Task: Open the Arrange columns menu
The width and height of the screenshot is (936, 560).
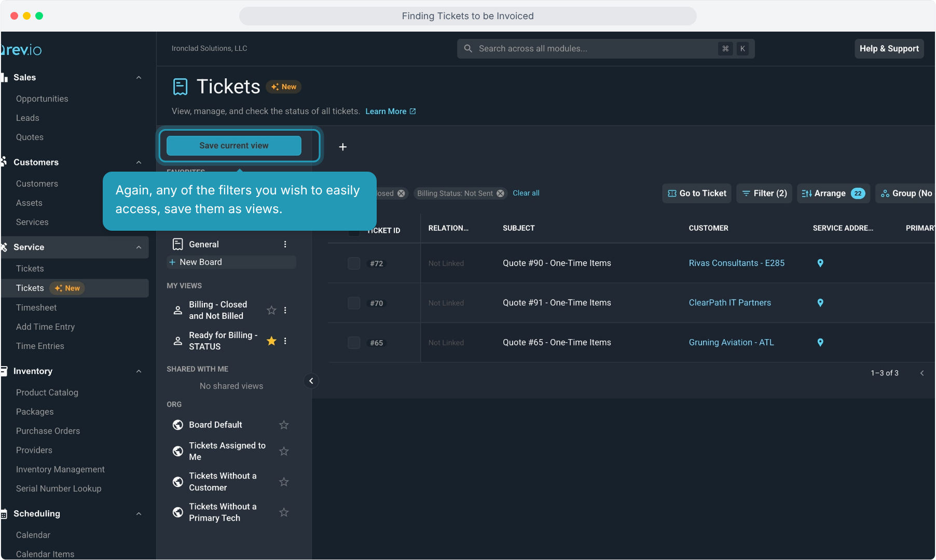Action: click(833, 193)
